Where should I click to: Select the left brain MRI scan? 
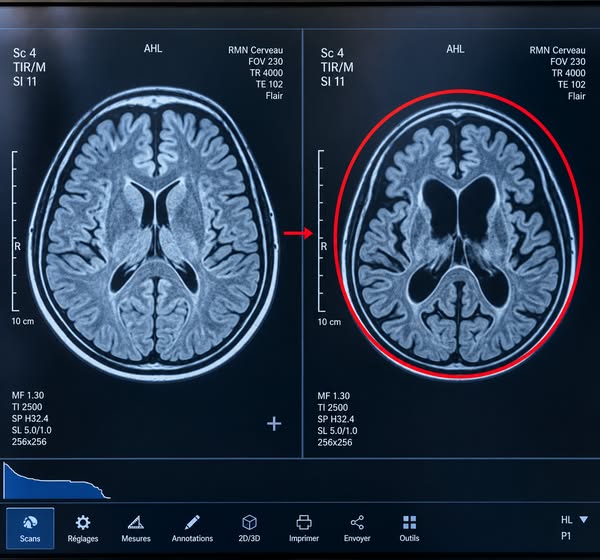pos(154,234)
